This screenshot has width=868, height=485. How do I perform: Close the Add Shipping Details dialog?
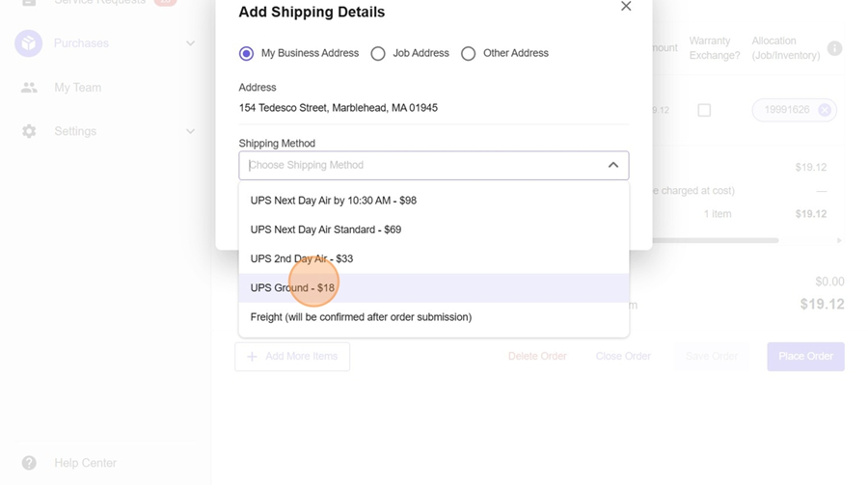point(626,7)
